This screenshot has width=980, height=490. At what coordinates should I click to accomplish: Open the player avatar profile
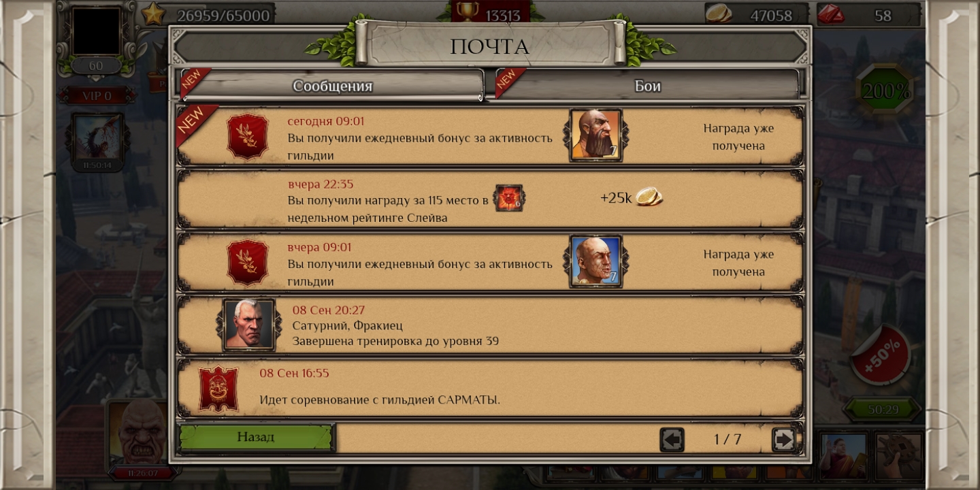[96, 31]
